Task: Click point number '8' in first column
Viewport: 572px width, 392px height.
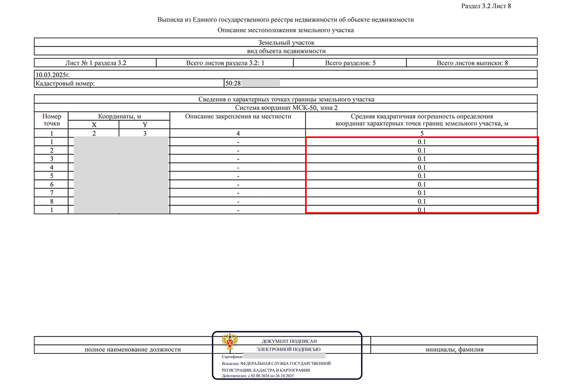Action: coord(51,201)
